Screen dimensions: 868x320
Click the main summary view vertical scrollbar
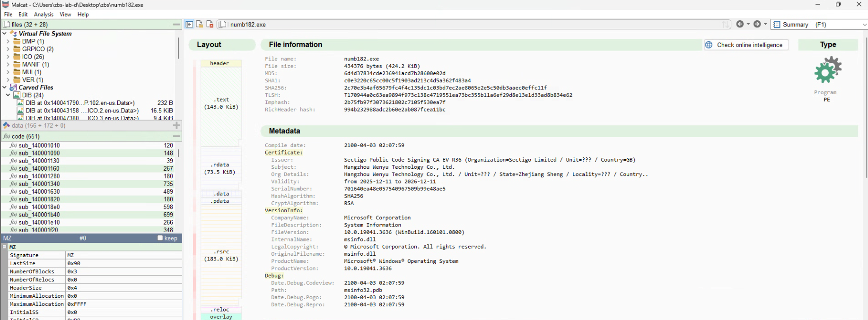pos(866,108)
